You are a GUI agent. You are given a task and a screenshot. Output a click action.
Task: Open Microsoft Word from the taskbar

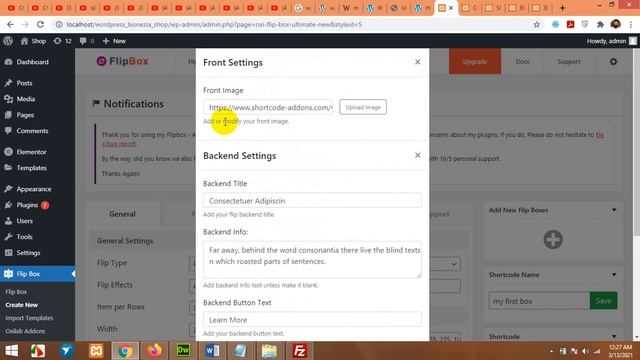point(212,351)
